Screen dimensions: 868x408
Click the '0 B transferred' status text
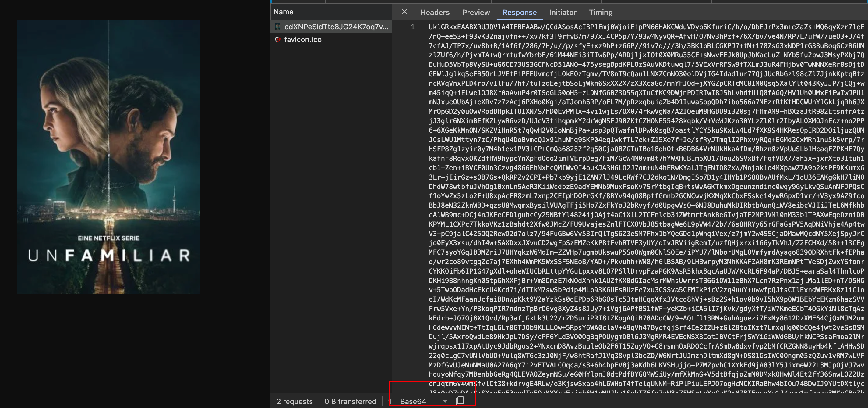click(x=350, y=401)
